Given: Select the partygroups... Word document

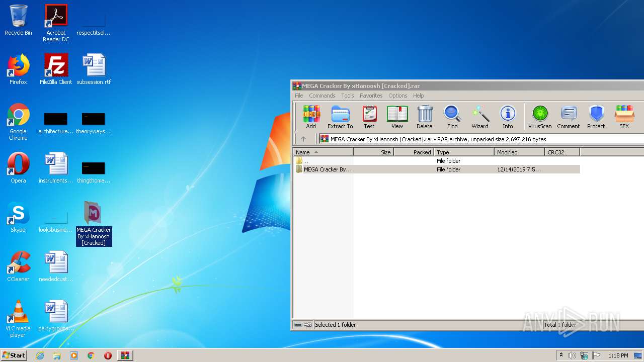Looking at the screenshot, I should [56, 316].
